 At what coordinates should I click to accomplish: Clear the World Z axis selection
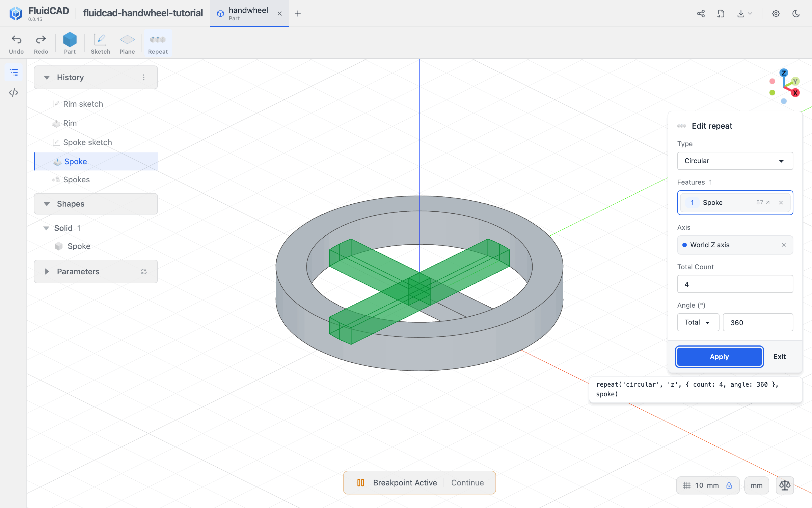tap(784, 245)
